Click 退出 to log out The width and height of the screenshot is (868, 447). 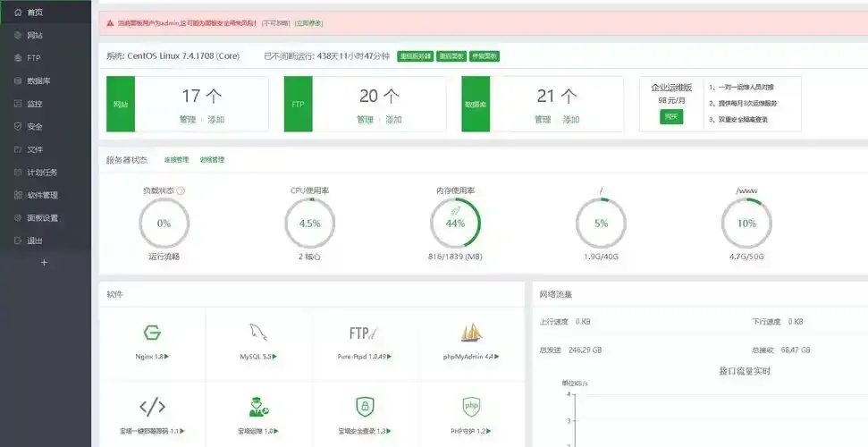pos(46,240)
